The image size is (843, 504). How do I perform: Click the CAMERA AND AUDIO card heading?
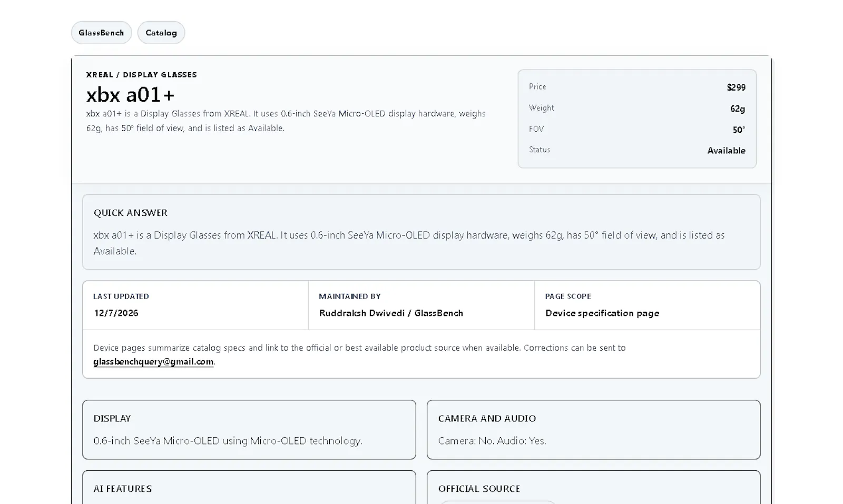[x=487, y=418]
